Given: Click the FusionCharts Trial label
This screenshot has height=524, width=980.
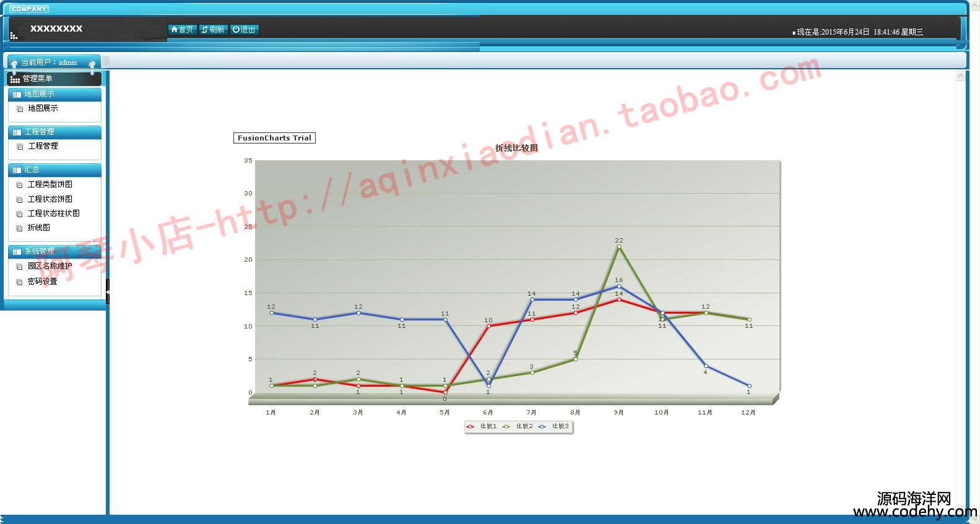Looking at the screenshot, I should pyautogui.click(x=274, y=138).
